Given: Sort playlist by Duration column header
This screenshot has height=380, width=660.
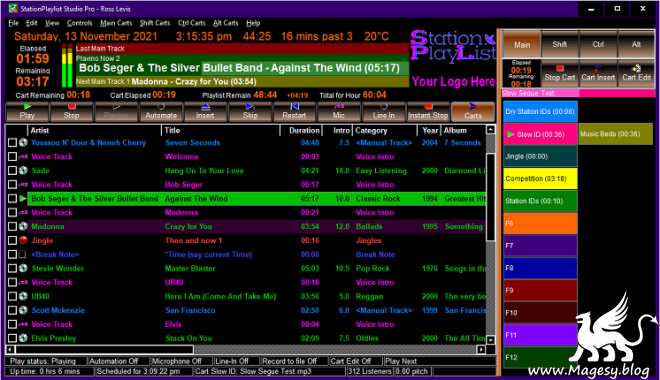Looking at the screenshot, I should [x=301, y=130].
